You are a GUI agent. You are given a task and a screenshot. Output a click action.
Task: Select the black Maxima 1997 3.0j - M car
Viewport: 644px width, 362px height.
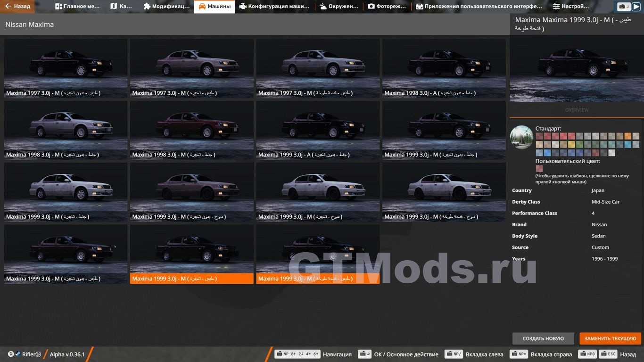click(66, 68)
